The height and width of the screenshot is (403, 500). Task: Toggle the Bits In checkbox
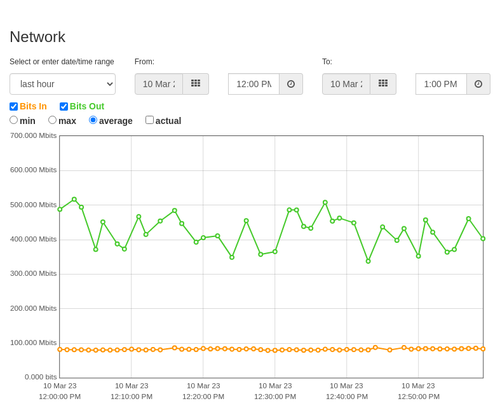click(14, 106)
